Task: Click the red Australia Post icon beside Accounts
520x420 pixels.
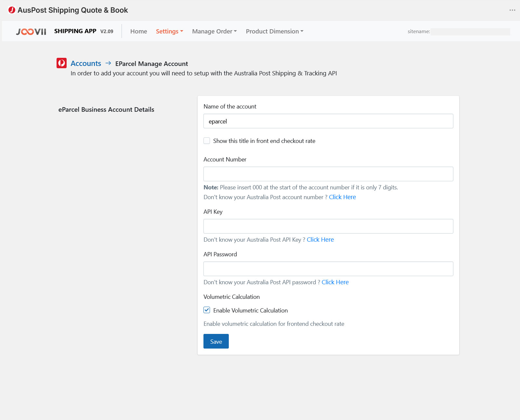Action: (61, 63)
